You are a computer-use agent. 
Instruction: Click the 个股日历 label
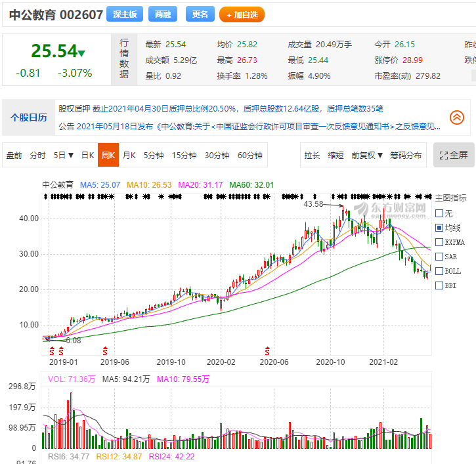tap(28, 117)
